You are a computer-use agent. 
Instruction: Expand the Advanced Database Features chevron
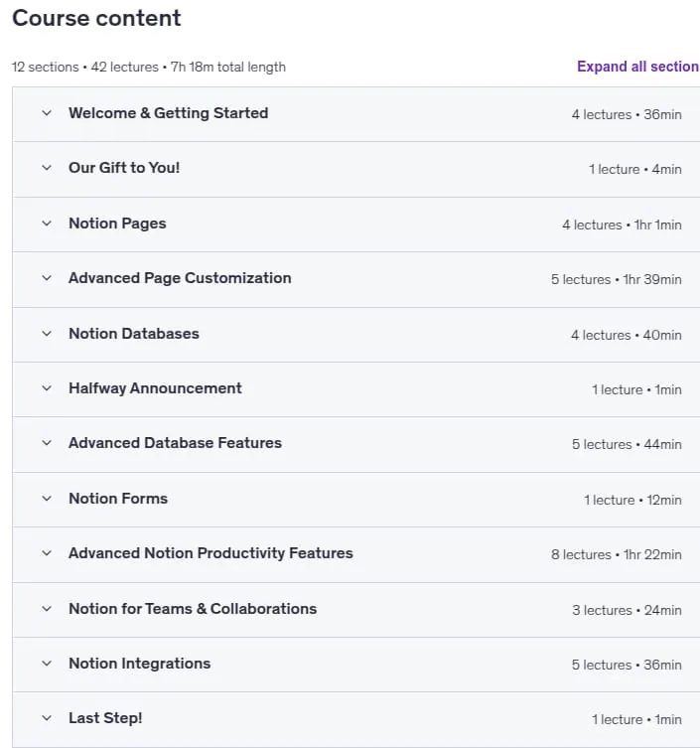pos(47,443)
